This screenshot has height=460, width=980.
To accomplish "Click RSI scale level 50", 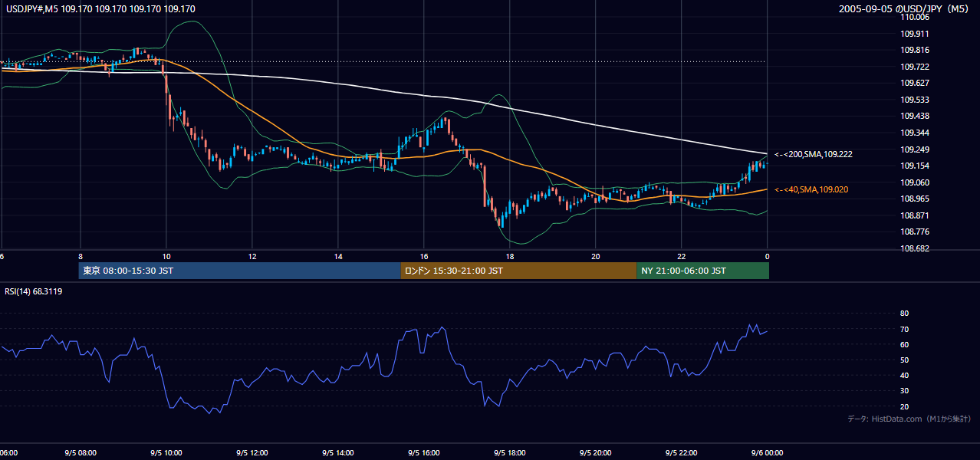I will coord(904,360).
